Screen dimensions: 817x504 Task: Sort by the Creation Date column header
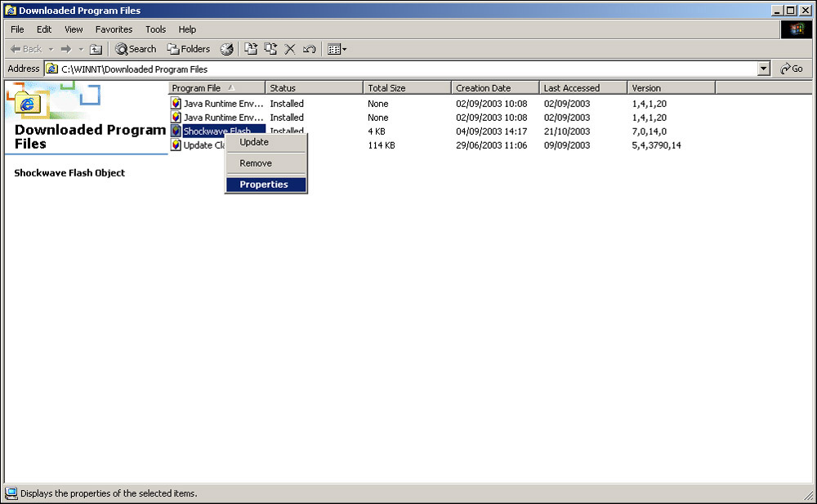click(494, 88)
